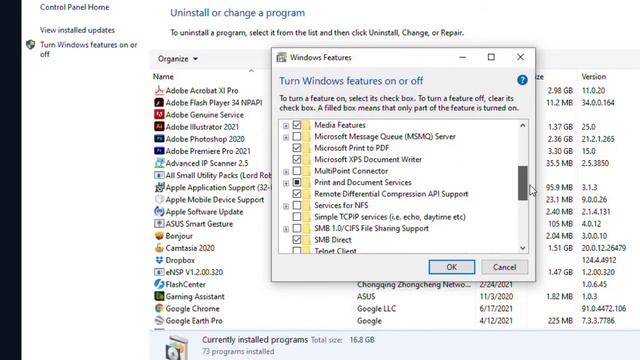Click the eNSP V1.2.00.320 icon
This screenshot has width=640, height=360.
159,272
